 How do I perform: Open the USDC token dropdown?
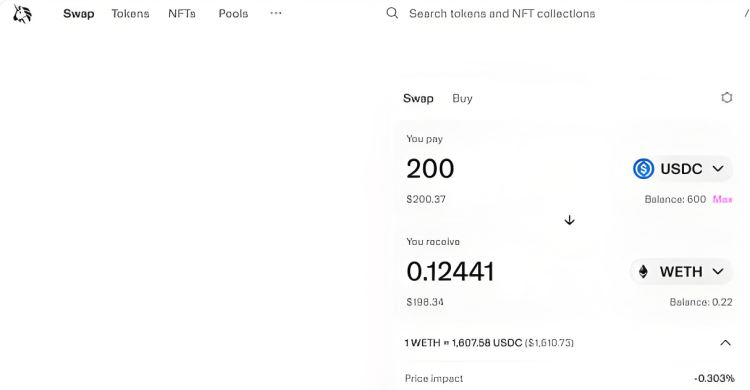pyautogui.click(x=682, y=168)
